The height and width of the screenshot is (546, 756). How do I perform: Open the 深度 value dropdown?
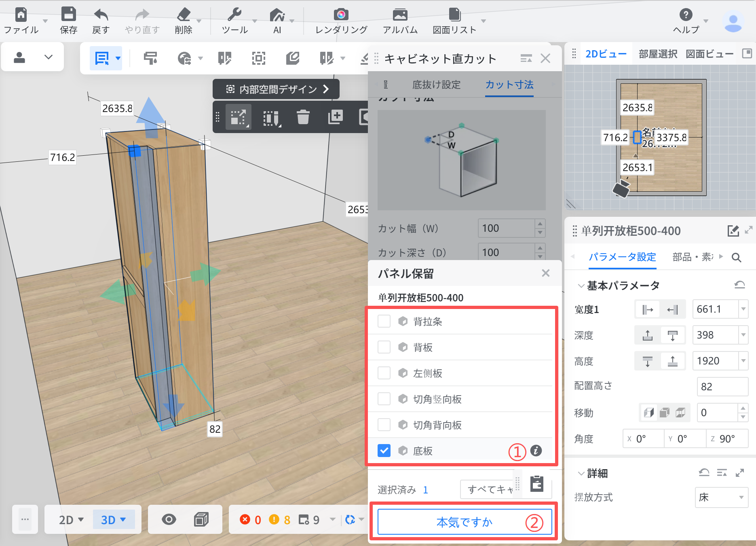pyautogui.click(x=743, y=335)
